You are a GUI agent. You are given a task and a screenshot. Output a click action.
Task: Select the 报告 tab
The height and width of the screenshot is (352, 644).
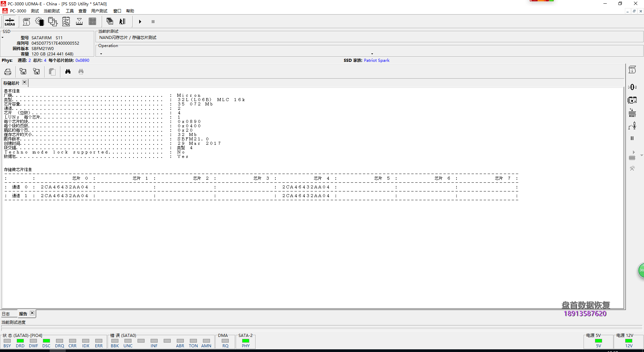click(x=23, y=314)
